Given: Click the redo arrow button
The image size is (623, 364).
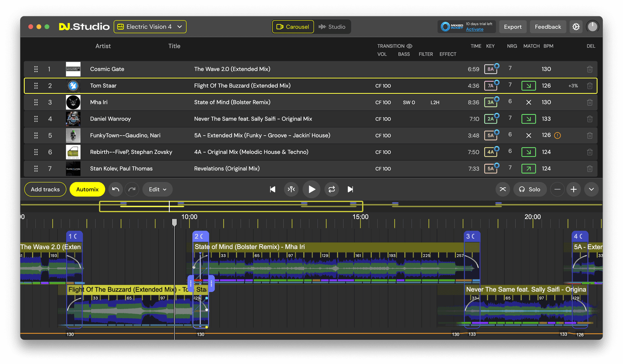Looking at the screenshot, I should point(132,189).
